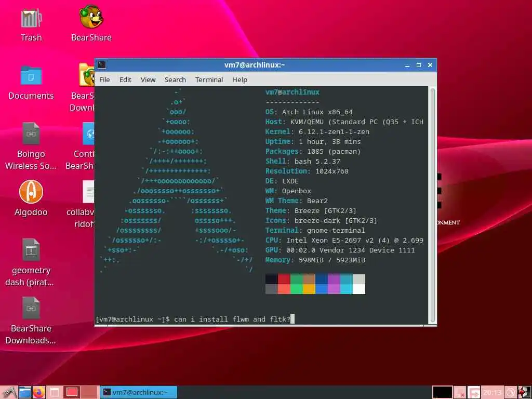
Task: Click the 'Shell: bash 5.2.37' line
Action: (x=303, y=161)
